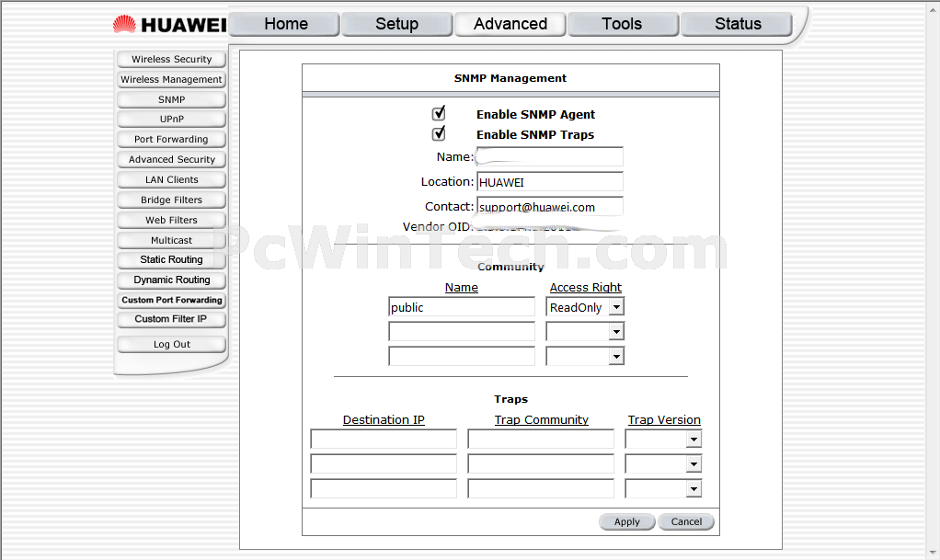Click the public community name field
940x560 pixels.
[462, 307]
